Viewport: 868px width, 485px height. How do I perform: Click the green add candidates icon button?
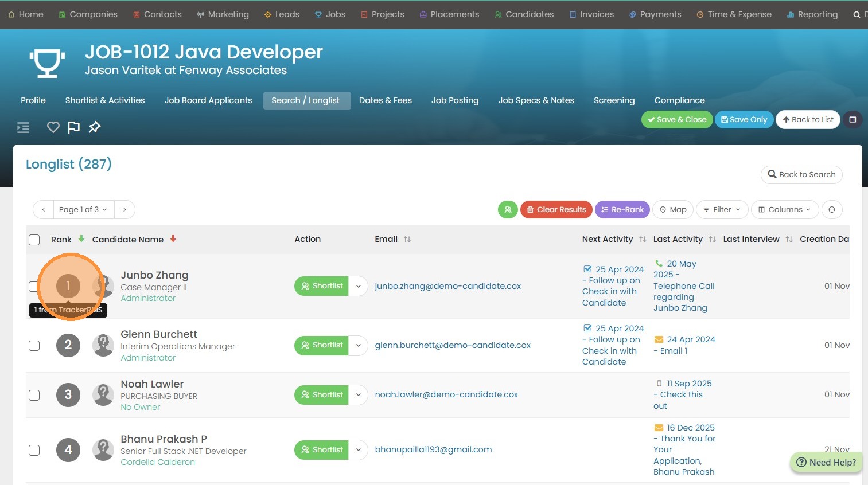pyautogui.click(x=507, y=210)
